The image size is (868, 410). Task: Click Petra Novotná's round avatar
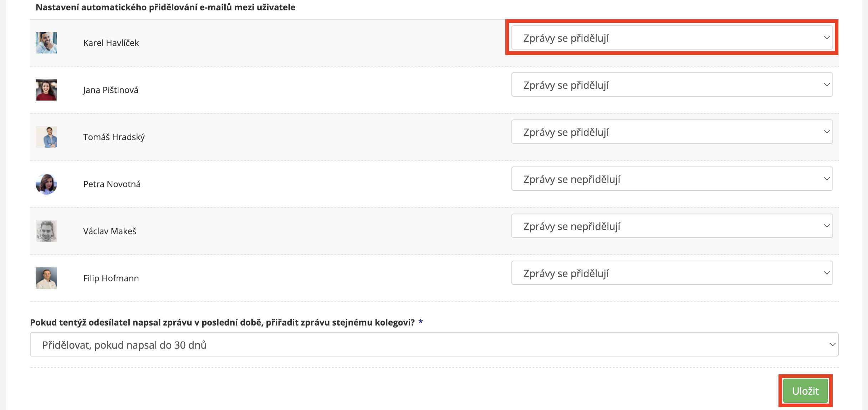pos(46,184)
